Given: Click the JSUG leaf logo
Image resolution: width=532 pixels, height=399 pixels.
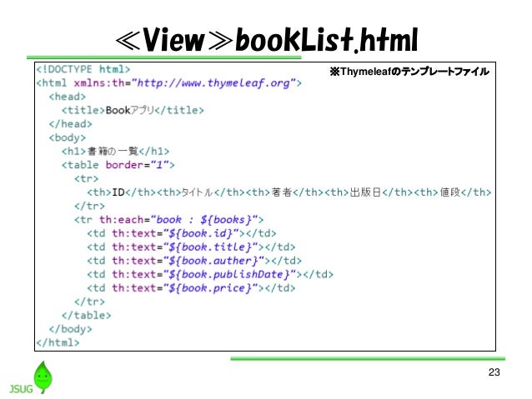Looking at the screenshot, I should pos(31,377).
